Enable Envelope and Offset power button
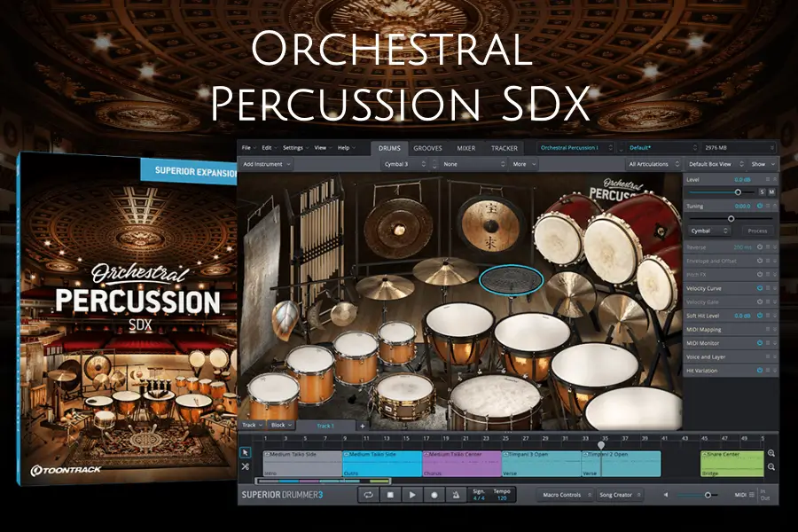 759,261
